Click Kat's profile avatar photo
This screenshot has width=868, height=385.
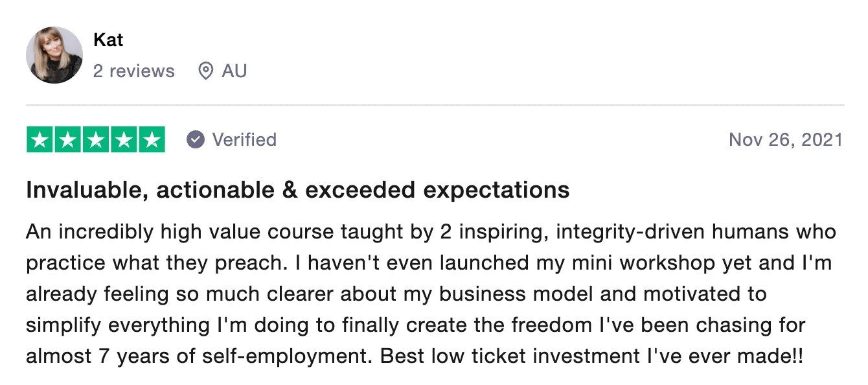pos(54,55)
